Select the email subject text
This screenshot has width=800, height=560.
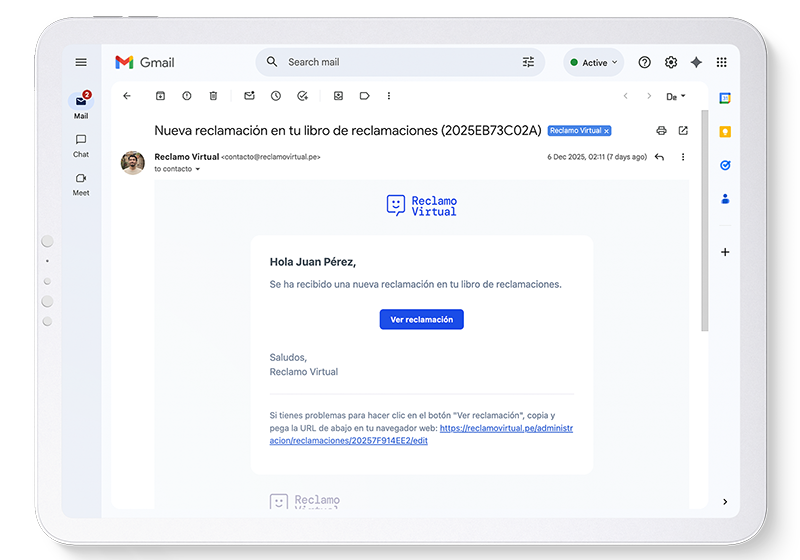pos(347,131)
